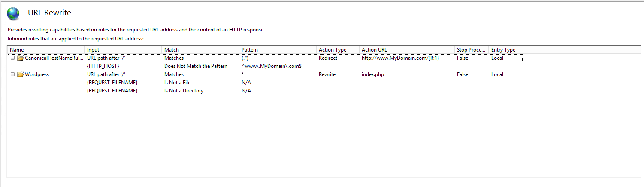This screenshot has width=644, height=187.
Task: Collapse the Wordpress rule node
Action: click(12, 74)
